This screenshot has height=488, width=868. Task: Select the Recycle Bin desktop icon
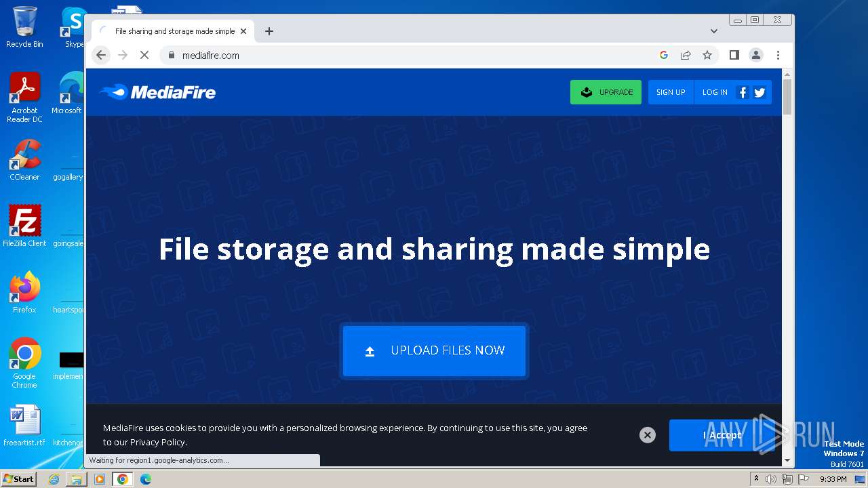(24, 27)
